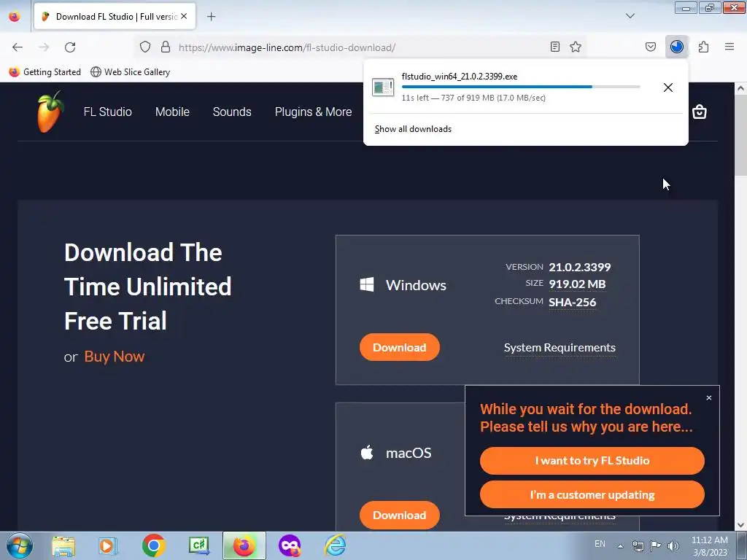Open the Firefox hamburger menu
747x560 pixels.
point(729,47)
